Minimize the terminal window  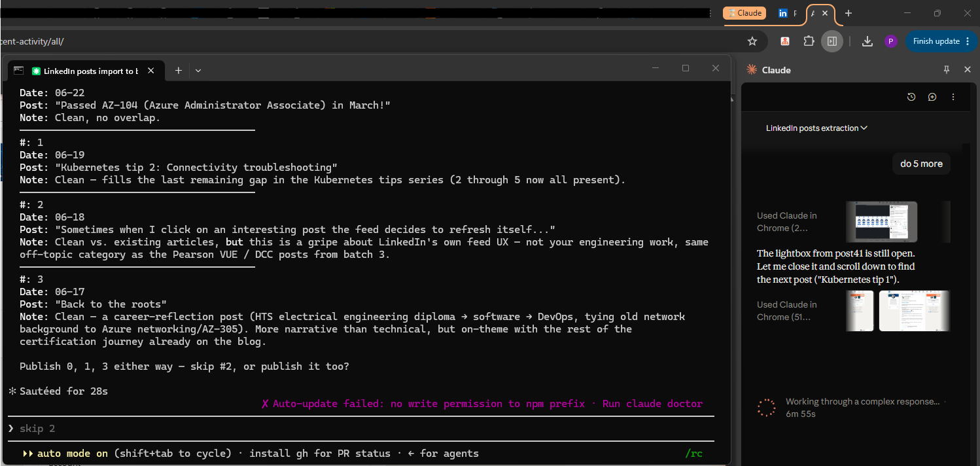[656, 68]
